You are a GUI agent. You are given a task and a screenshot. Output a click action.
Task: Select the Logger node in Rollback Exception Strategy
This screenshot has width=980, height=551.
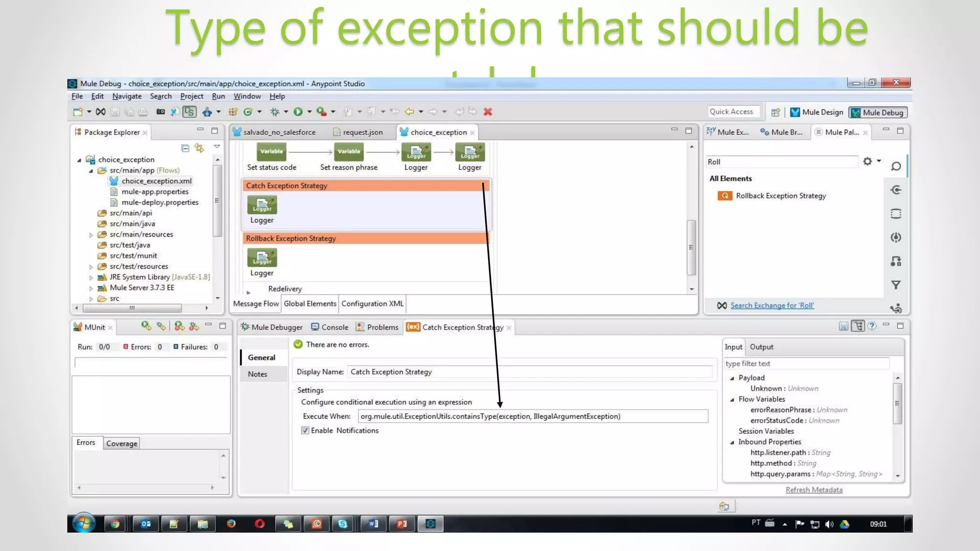tap(262, 258)
